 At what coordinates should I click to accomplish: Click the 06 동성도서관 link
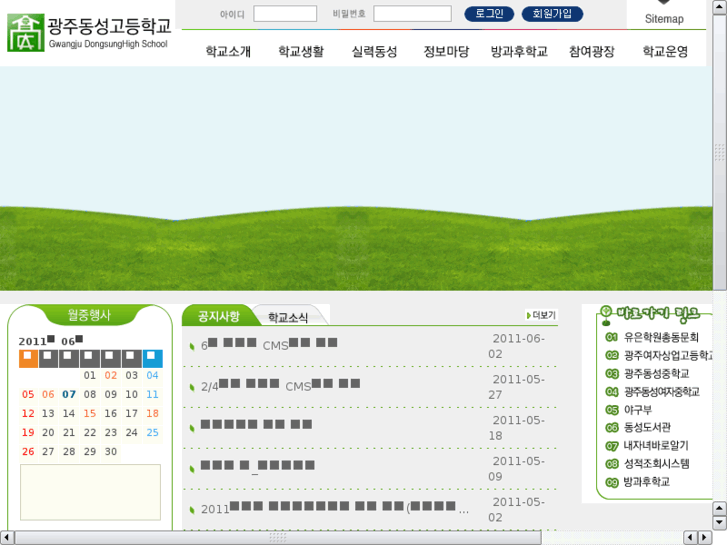(638, 427)
